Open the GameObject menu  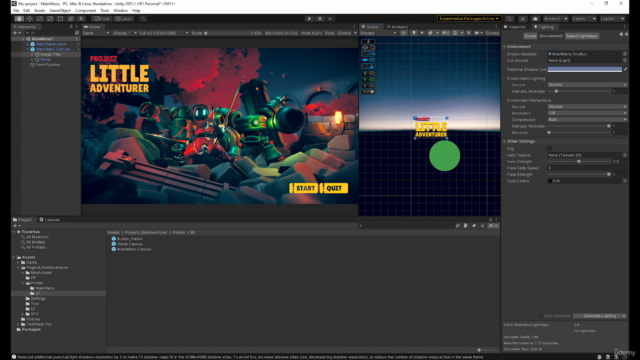point(60,11)
